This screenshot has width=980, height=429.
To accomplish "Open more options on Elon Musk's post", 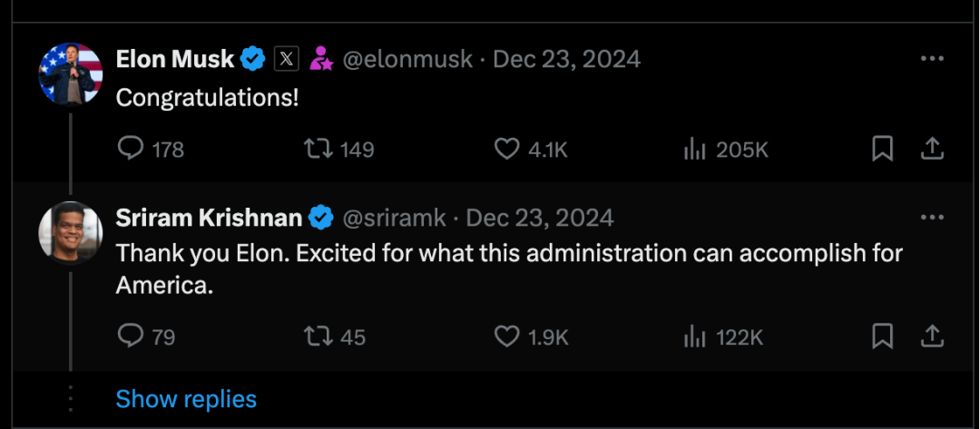I will [932, 59].
